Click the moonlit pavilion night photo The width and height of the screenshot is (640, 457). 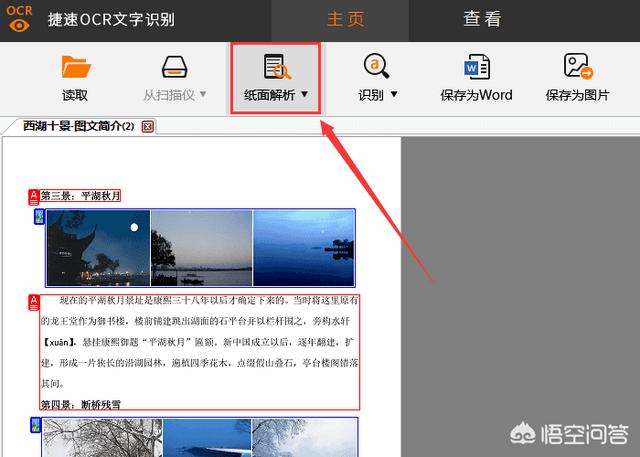pos(98,248)
